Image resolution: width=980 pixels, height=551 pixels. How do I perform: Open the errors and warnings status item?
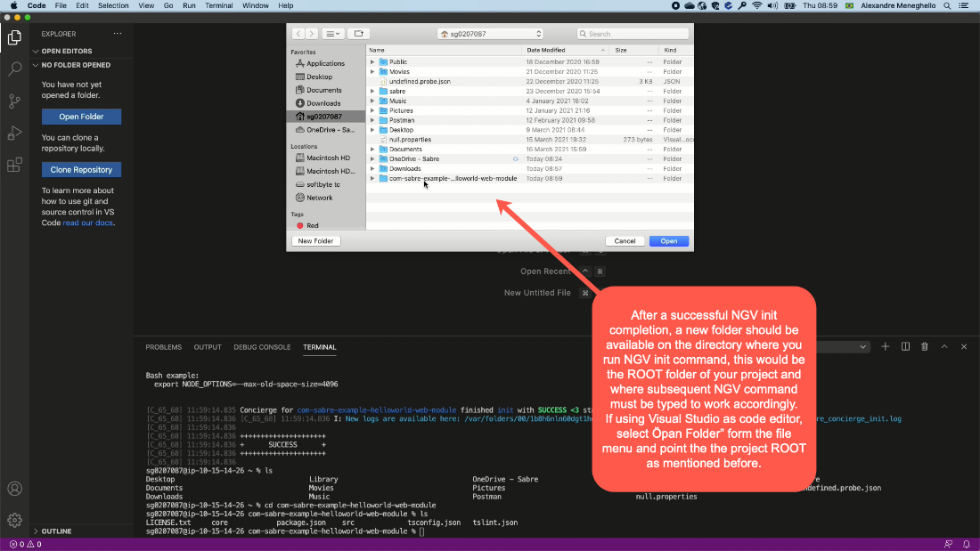(26, 544)
